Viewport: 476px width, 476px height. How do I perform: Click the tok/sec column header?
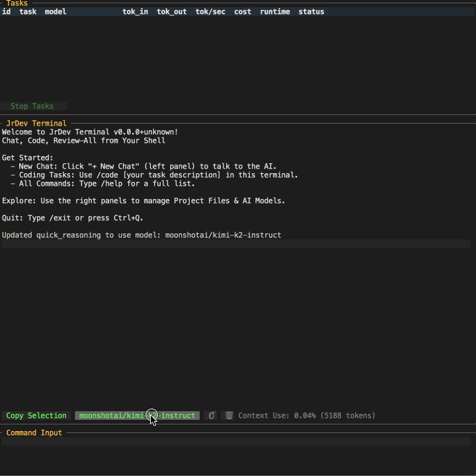[x=210, y=11]
